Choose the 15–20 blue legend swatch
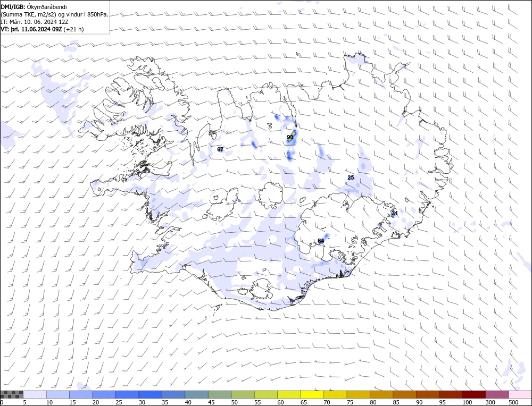Image resolution: width=532 pixels, height=406 pixels. 81,394
